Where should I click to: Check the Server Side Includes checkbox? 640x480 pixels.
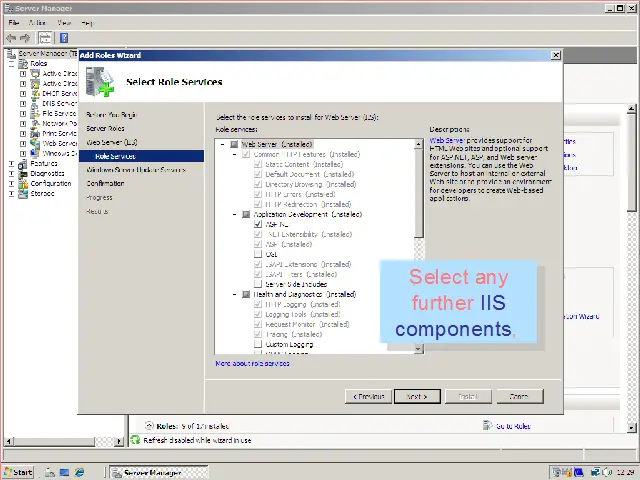point(258,284)
